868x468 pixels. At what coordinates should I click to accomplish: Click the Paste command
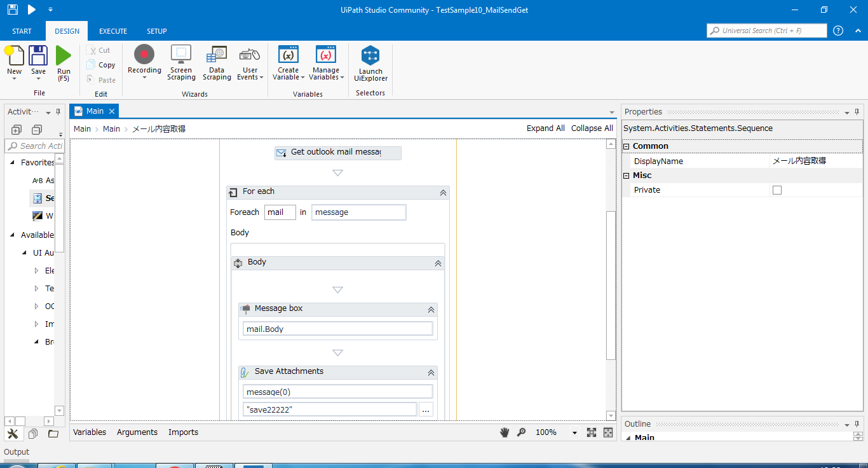click(x=101, y=80)
